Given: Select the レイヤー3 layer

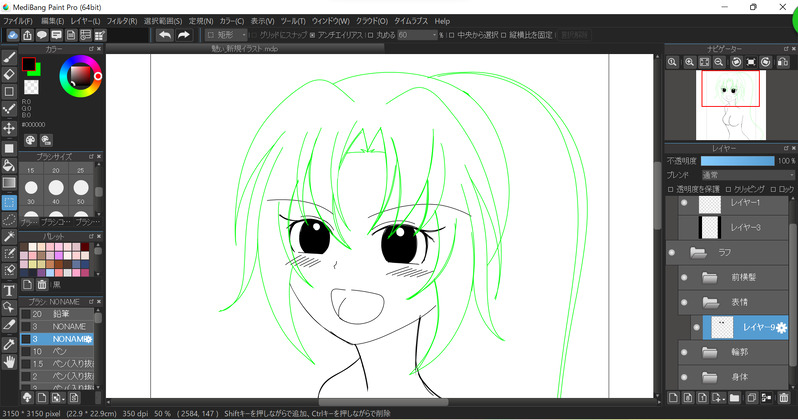Looking at the screenshot, I should click(x=733, y=228).
